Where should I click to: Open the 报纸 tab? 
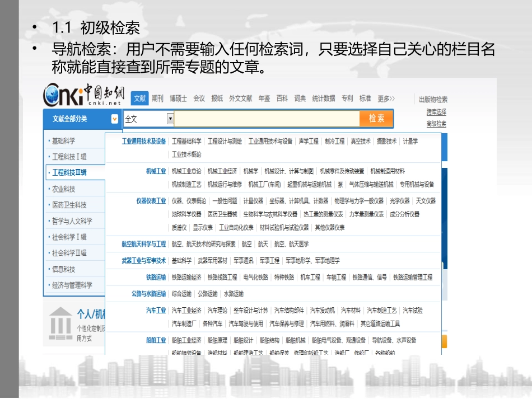pos(217,98)
